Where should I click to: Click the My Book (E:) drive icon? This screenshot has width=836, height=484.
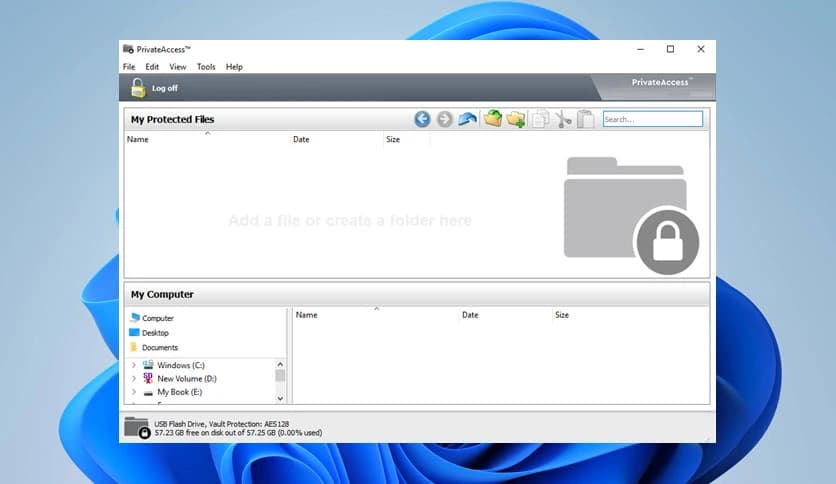tap(148, 393)
